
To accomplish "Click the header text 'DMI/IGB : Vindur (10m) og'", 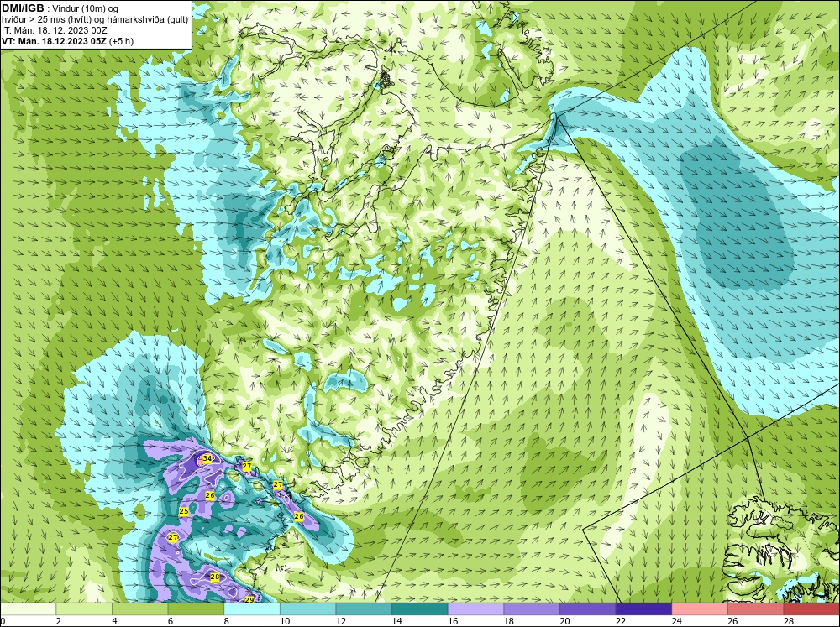I will (60, 9).
